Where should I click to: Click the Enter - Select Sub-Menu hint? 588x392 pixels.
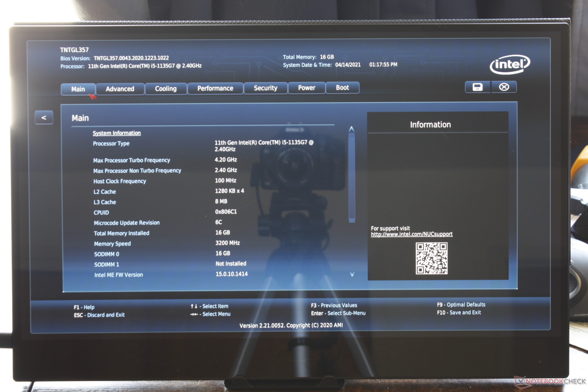pyautogui.click(x=338, y=313)
